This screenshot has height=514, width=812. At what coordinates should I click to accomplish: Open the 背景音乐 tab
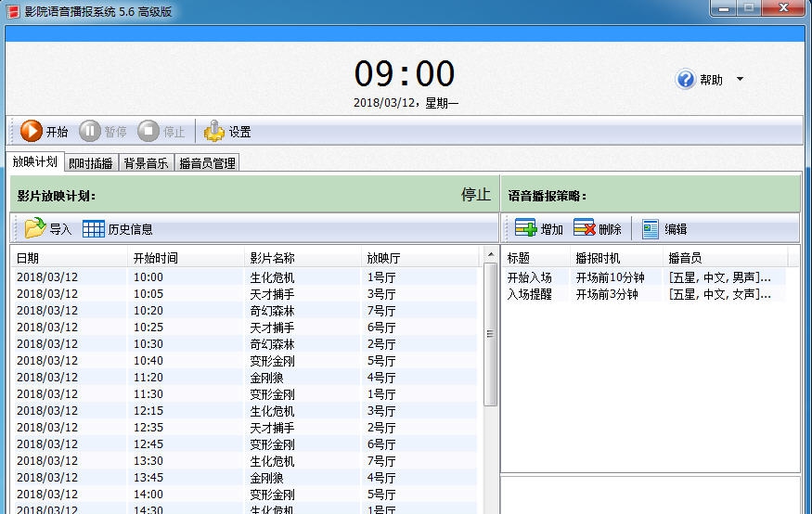click(x=146, y=163)
